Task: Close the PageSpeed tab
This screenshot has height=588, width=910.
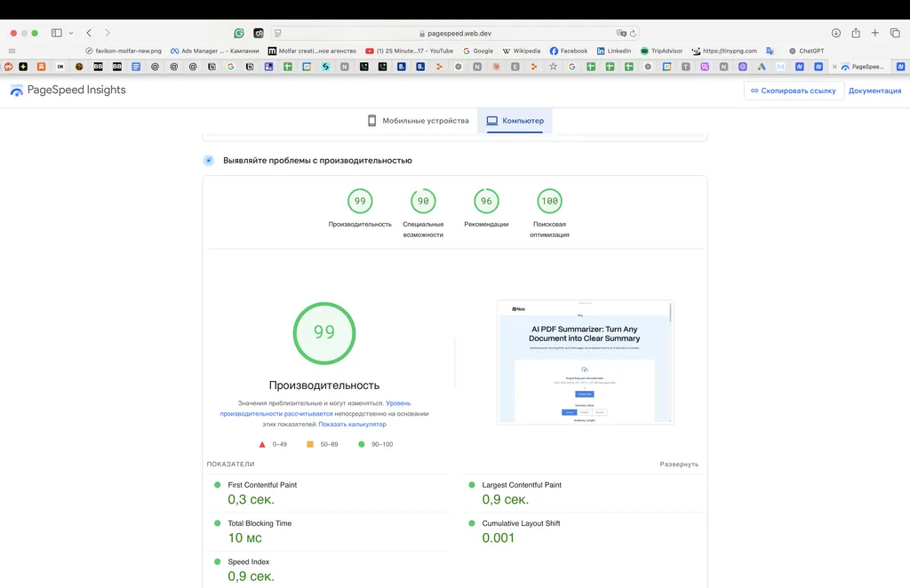Action: [834, 67]
